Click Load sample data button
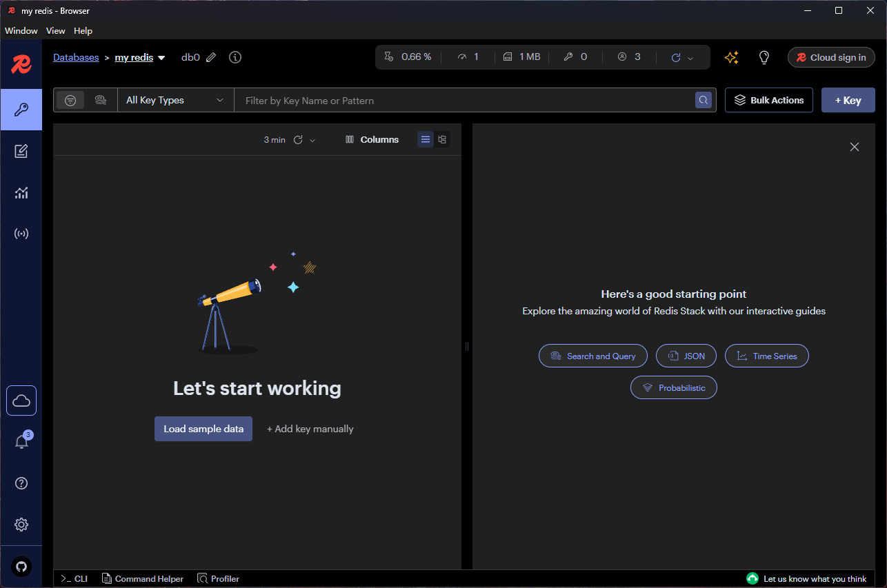 [203, 429]
